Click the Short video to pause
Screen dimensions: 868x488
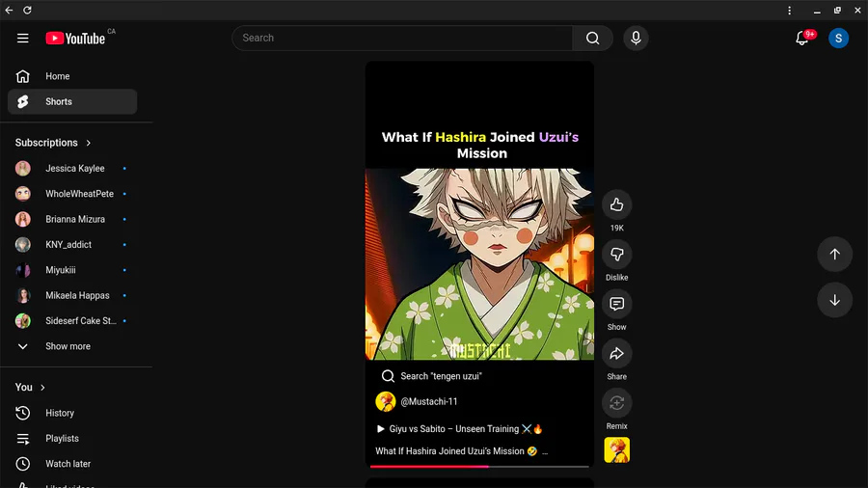[x=479, y=264]
